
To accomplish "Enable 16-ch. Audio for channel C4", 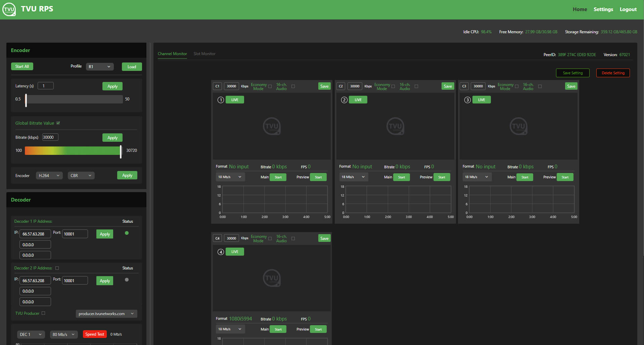I will [x=293, y=239].
